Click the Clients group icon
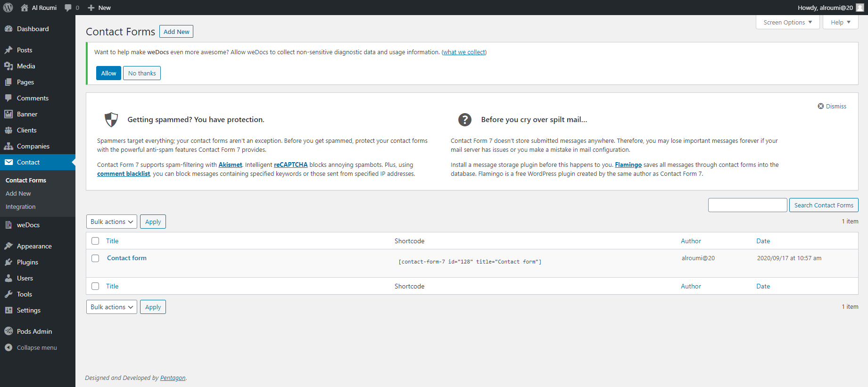The width and height of the screenshot is (868, 387). click(8, 130)
